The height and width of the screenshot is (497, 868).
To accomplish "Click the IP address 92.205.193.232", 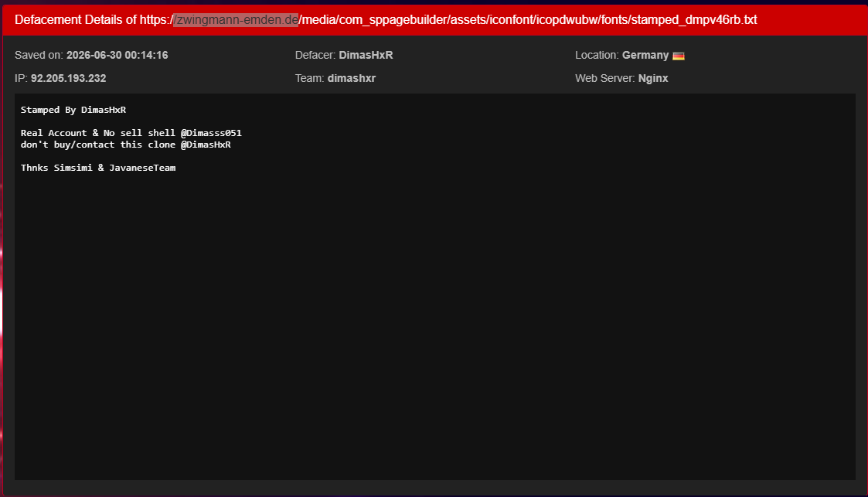I will click(x=69, y=79).
